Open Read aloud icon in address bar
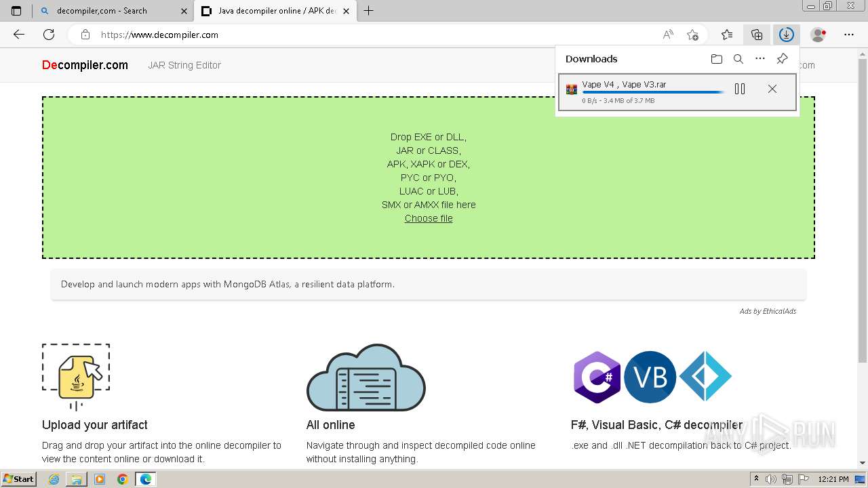 [x=668, y=35]
